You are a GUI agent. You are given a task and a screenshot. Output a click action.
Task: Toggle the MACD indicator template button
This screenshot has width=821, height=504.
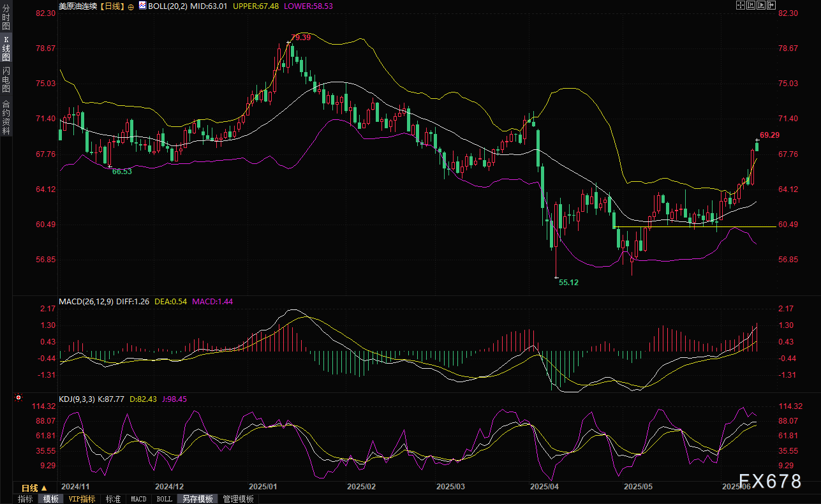(x=138, y=499)
